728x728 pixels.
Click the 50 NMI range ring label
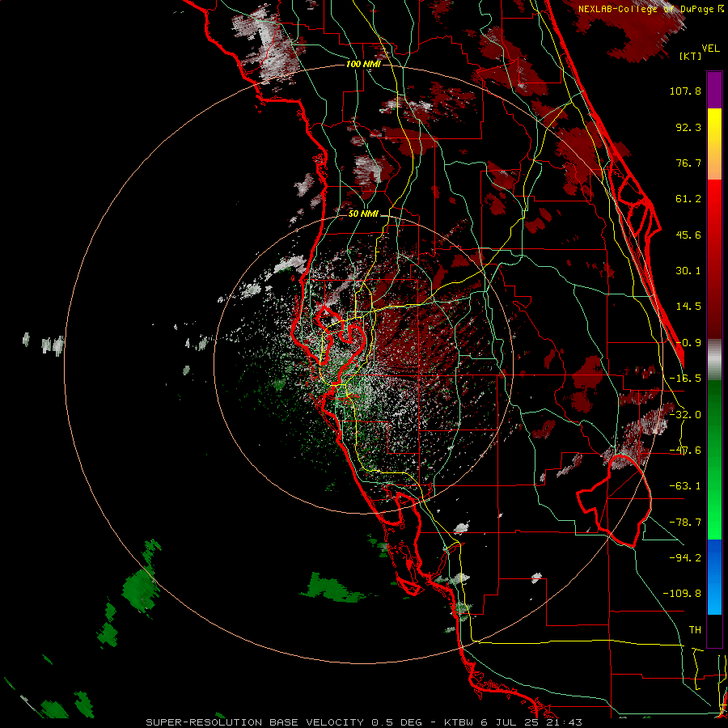click(363, 214)
